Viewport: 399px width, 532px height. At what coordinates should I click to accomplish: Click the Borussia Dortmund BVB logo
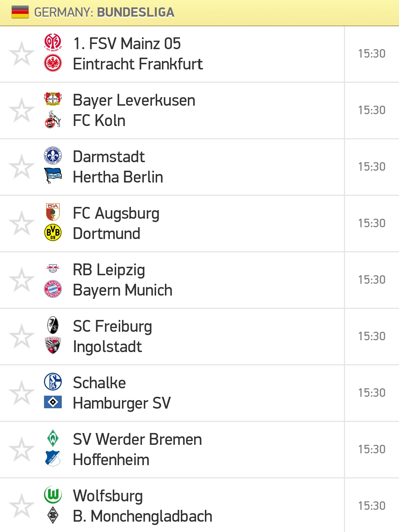pyautogui.click(x=53, y=232)
